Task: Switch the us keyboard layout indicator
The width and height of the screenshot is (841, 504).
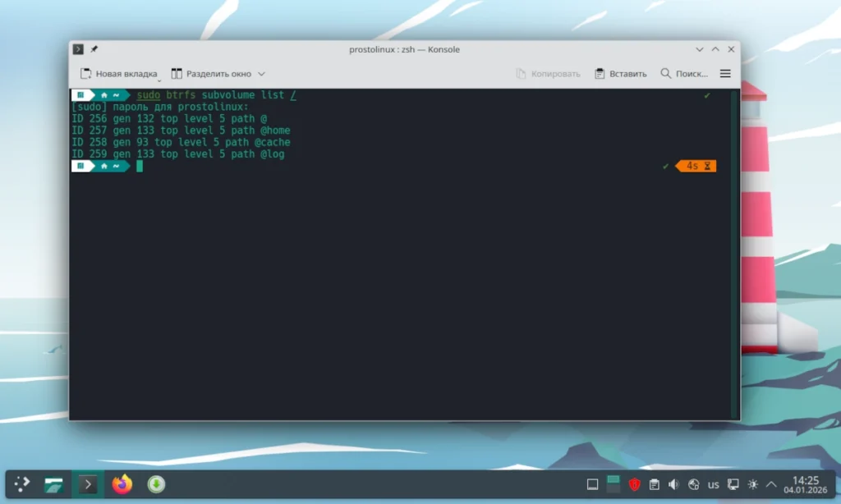Action: tap(714, 484)
